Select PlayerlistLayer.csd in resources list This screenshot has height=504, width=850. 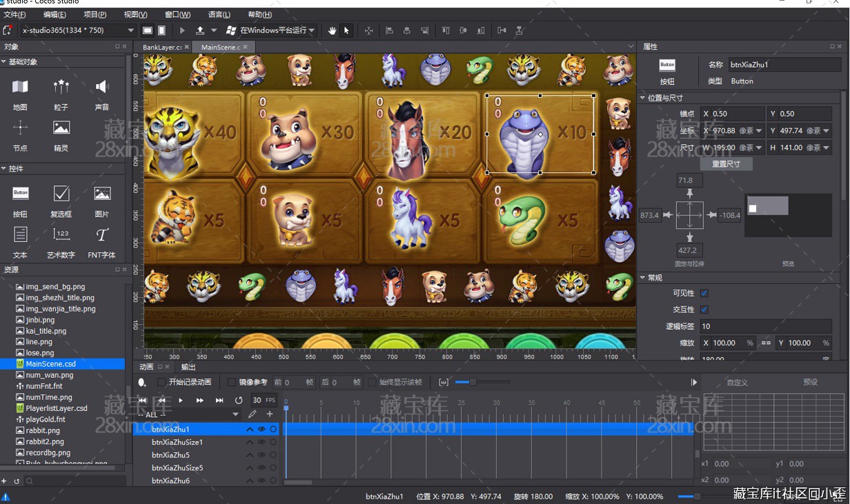[57, 408]
